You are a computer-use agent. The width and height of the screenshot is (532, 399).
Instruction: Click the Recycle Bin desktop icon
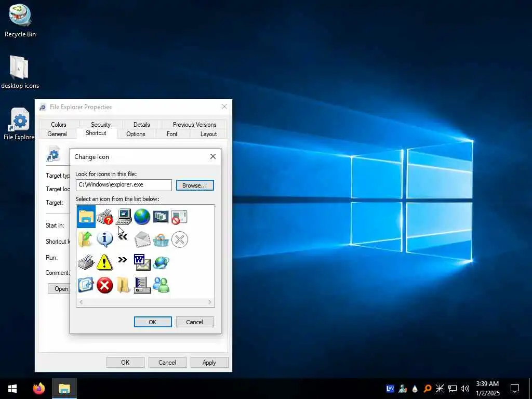click(20, 20)
